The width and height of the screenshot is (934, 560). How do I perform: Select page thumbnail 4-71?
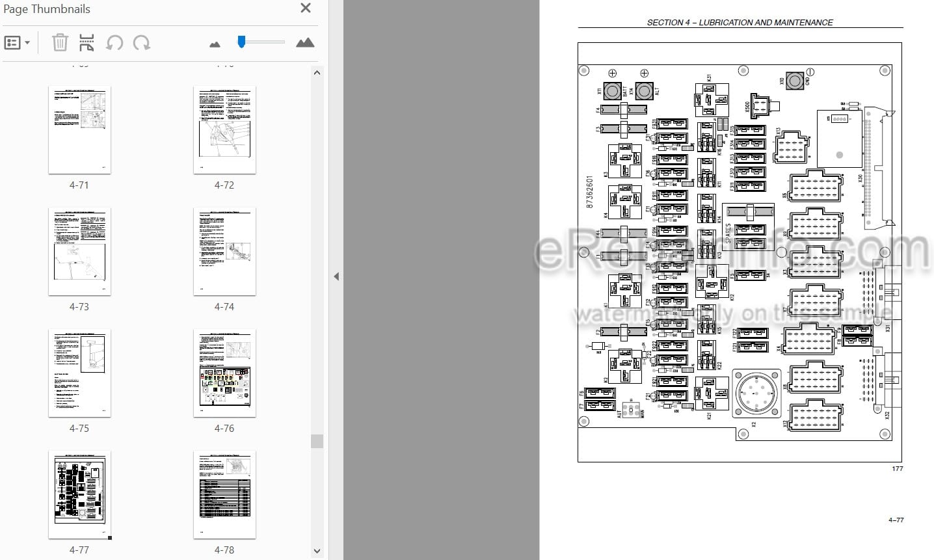[79, 130]
